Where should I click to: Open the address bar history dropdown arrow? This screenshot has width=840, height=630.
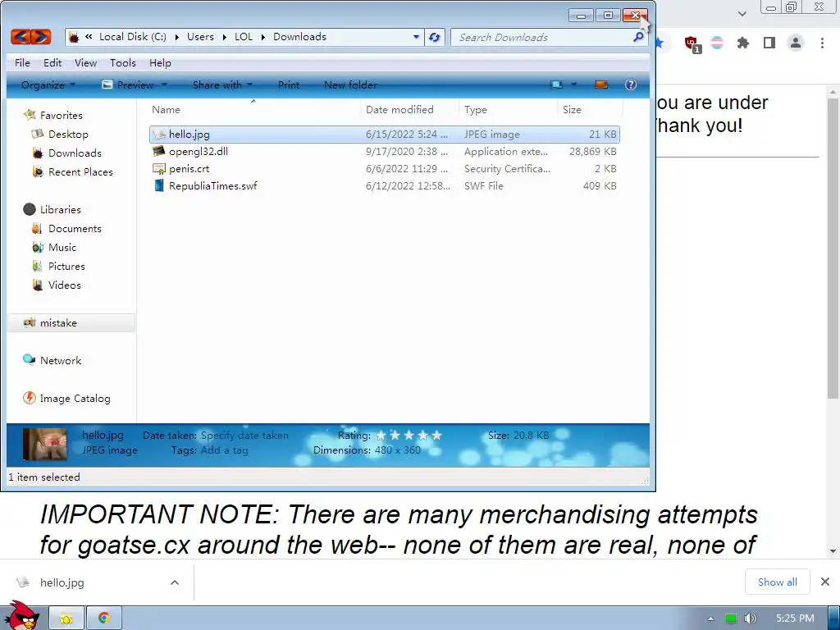click(x=416, y=37)
